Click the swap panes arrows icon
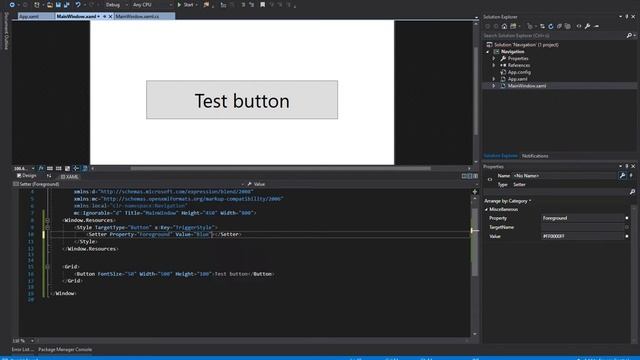 [x=49, y=176]
